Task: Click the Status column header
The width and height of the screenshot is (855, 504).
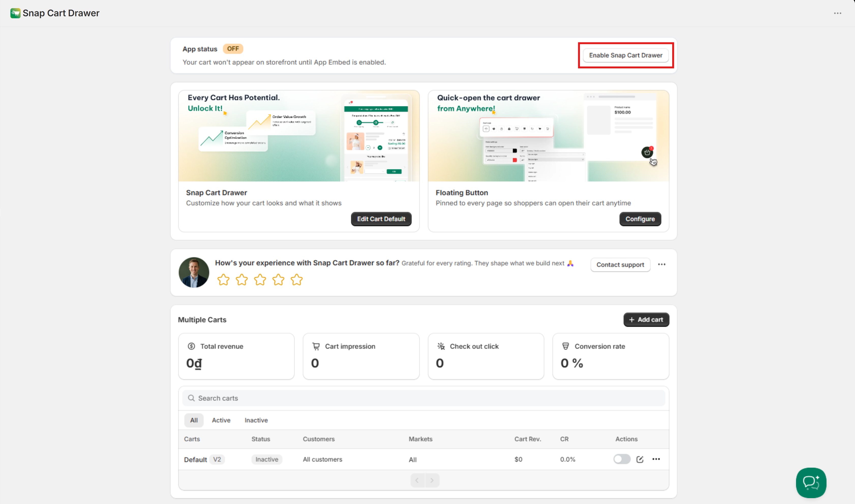Action: [261, 439]
